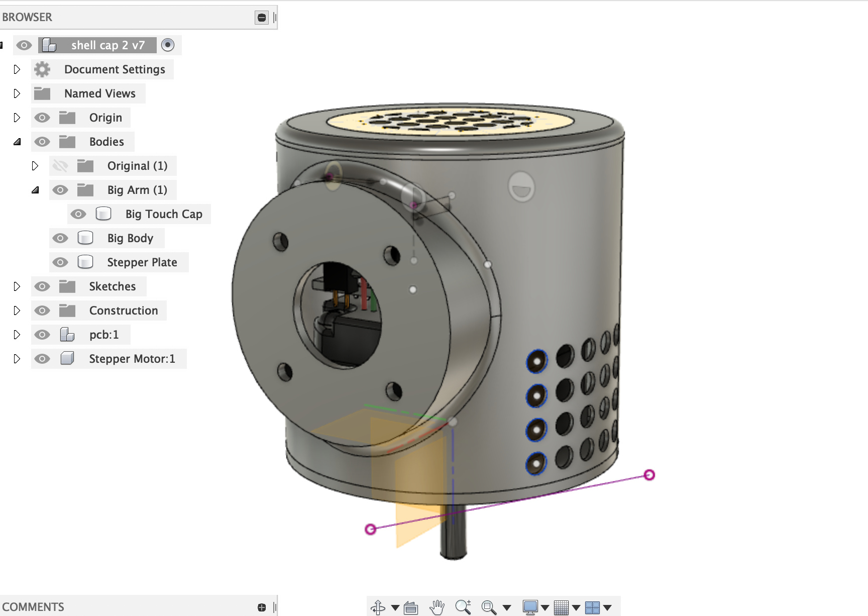Show the hidden Original folder

tap(60, 166)
